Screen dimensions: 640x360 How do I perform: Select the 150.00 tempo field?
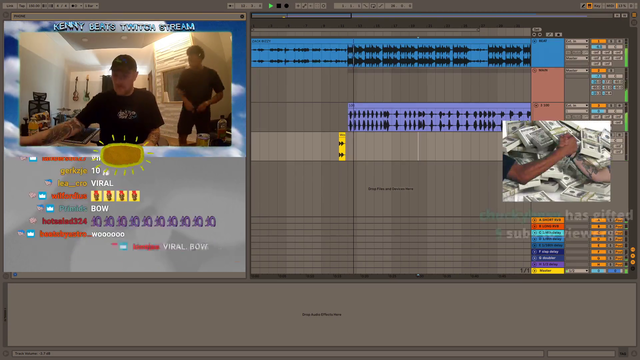point(34,6)
